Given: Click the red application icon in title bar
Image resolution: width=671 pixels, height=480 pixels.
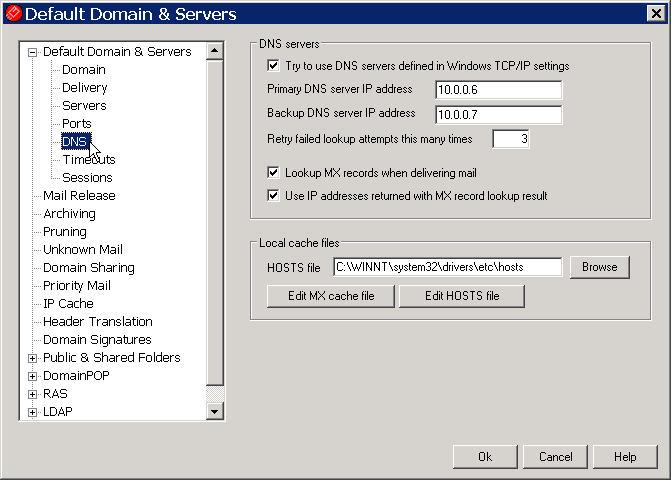Looking at the screenshot, I should coord(14,13).
